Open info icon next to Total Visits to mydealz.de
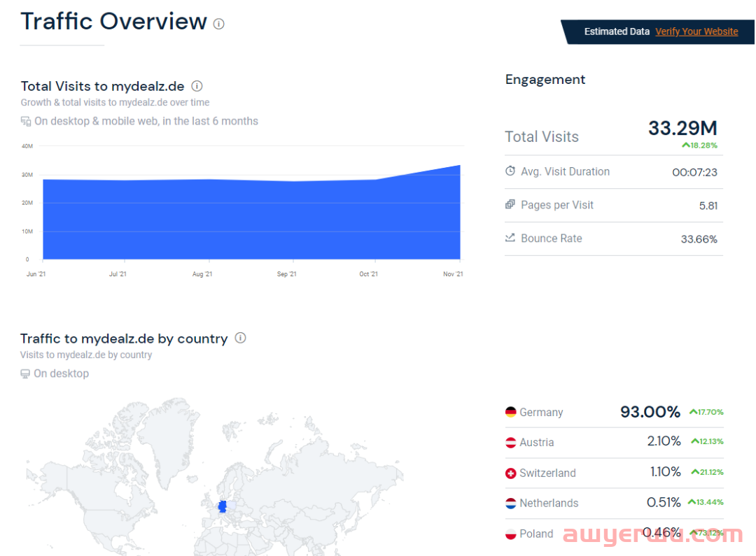Screen dimensions: 756x556 click(197, 86)
